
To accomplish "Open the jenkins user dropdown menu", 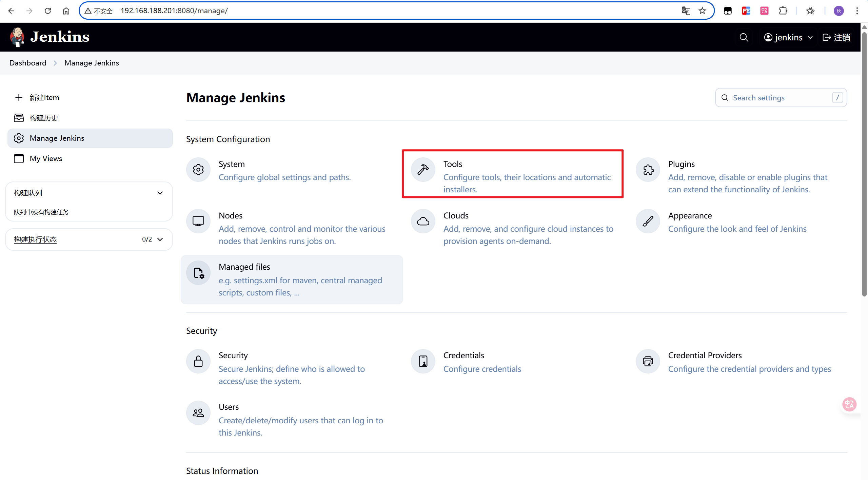I will pos(788,37).
